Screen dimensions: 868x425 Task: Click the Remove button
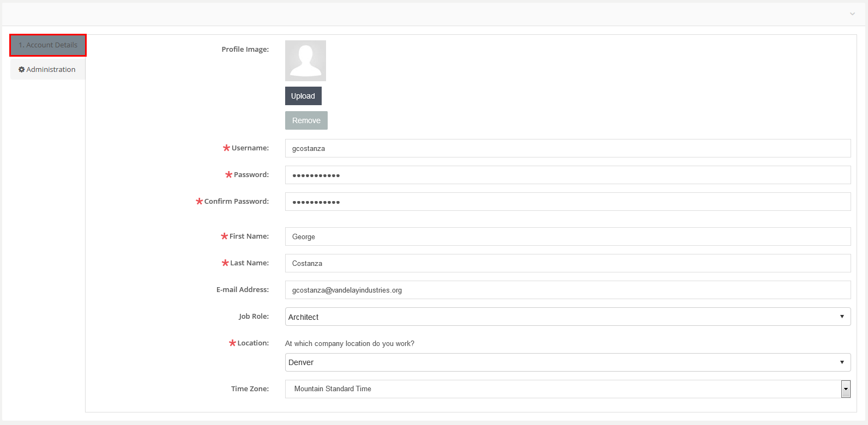click(306, 120)
